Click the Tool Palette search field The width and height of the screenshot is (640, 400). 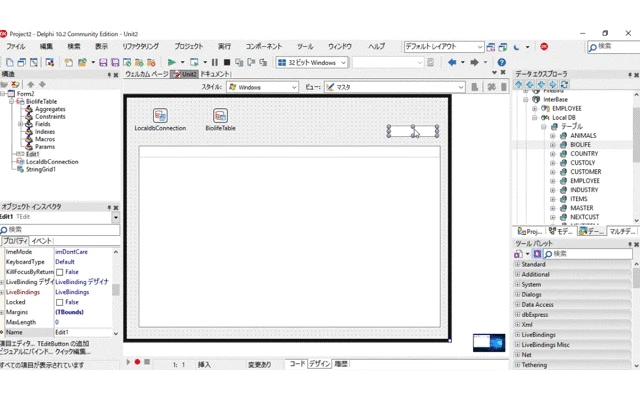tap(588, 254)
